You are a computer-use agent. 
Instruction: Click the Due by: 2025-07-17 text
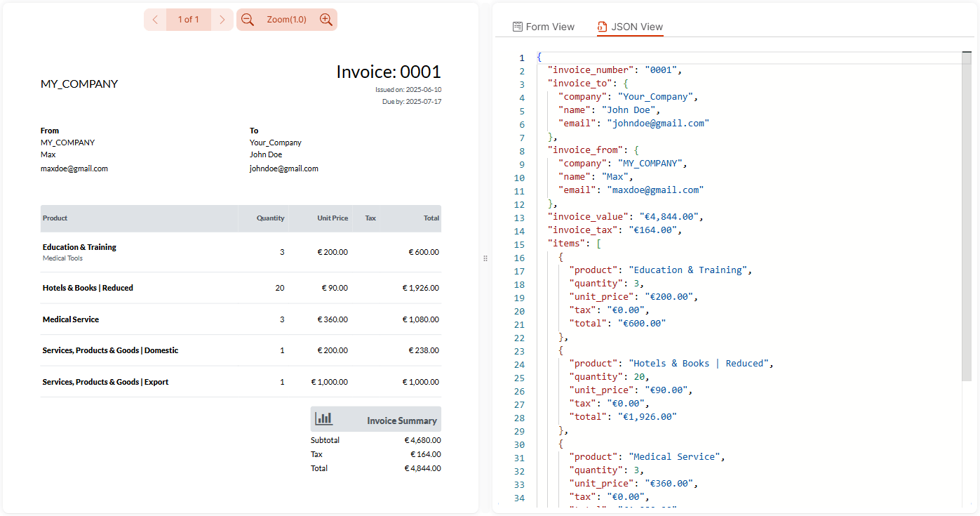412,102
